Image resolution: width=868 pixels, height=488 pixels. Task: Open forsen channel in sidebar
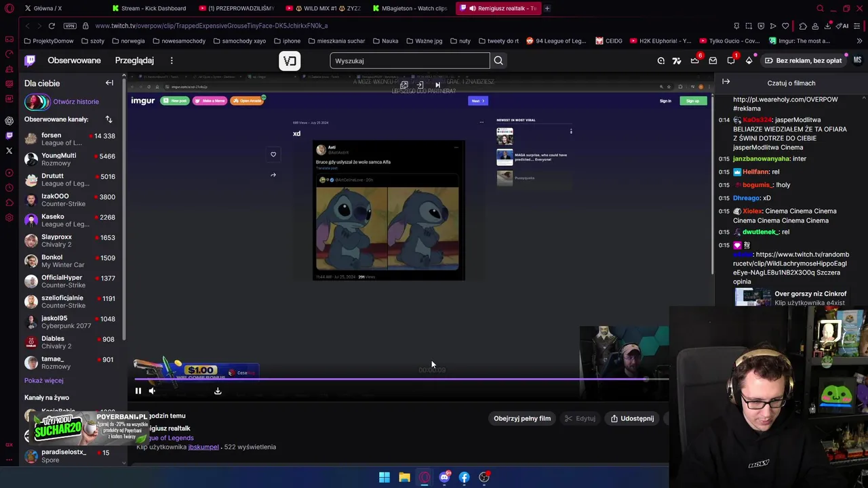click(x=71, y=139)
